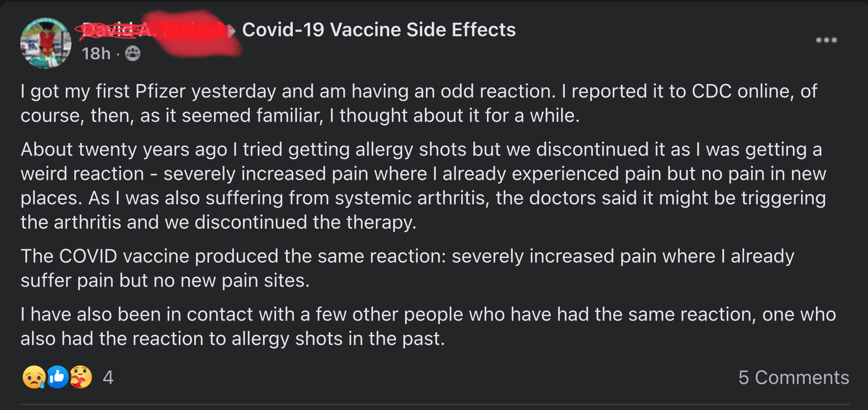Click the paragraph starting 'The COVID vaccine produced'
The height and width of the screenshot is (410, 868).
pyautogui.click(x=407, y=268)
